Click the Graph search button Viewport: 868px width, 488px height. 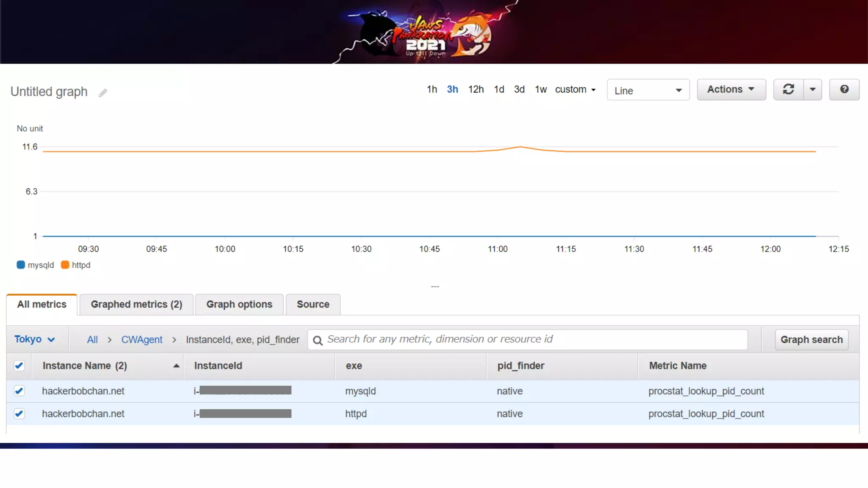pos(811,340)
